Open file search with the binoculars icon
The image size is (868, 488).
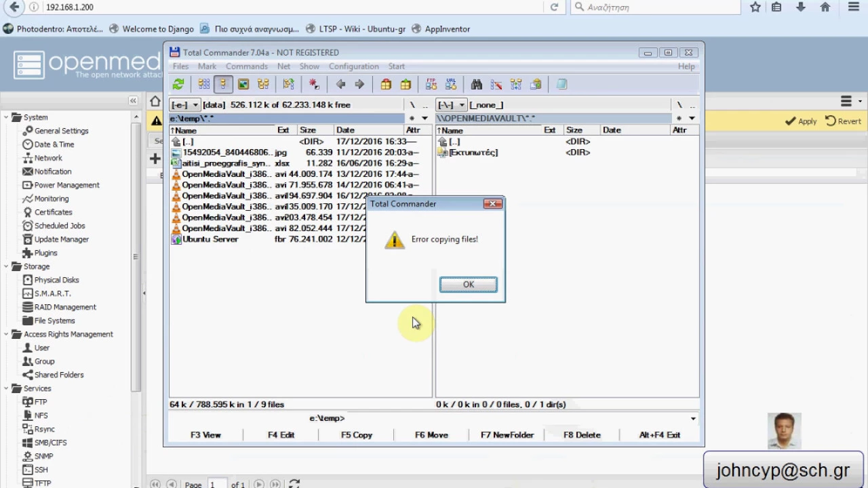pyautogui.click(x=477, y=85)
